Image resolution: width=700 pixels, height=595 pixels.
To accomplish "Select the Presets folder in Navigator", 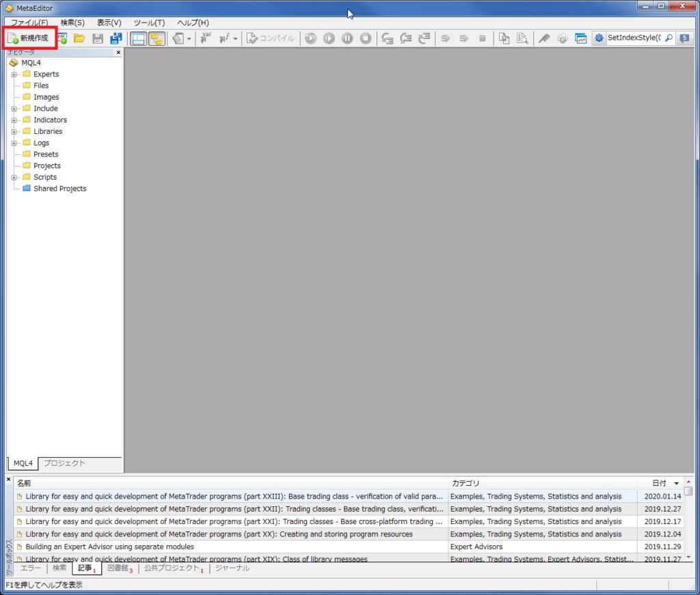I will 46,154.
